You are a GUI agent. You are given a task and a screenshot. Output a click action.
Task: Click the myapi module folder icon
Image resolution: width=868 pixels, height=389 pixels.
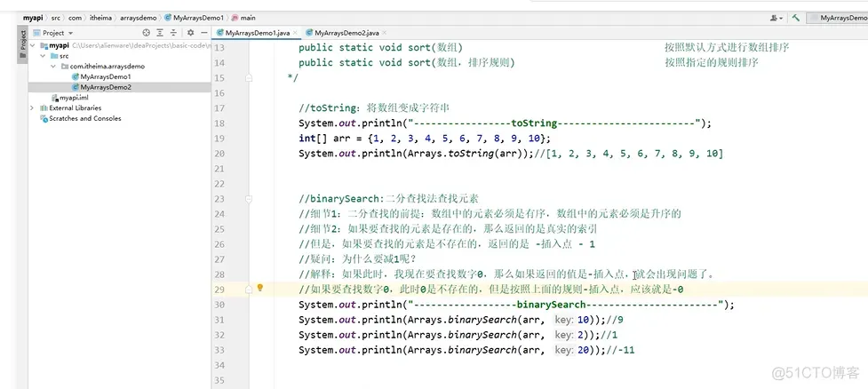[44, 45]
